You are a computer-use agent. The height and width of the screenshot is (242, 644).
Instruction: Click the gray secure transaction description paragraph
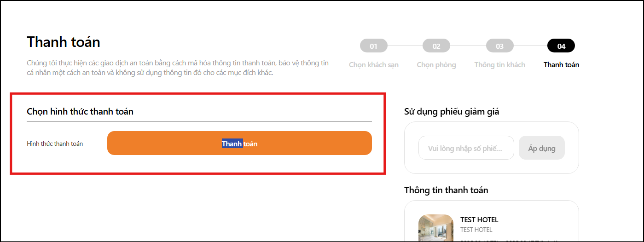point(178,68)
